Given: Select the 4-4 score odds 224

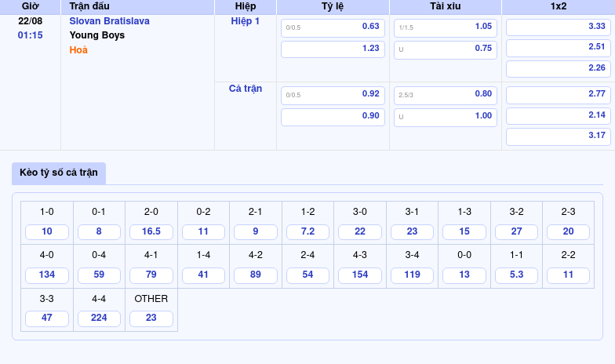Looking at the screenshot, I should (99, 318).
